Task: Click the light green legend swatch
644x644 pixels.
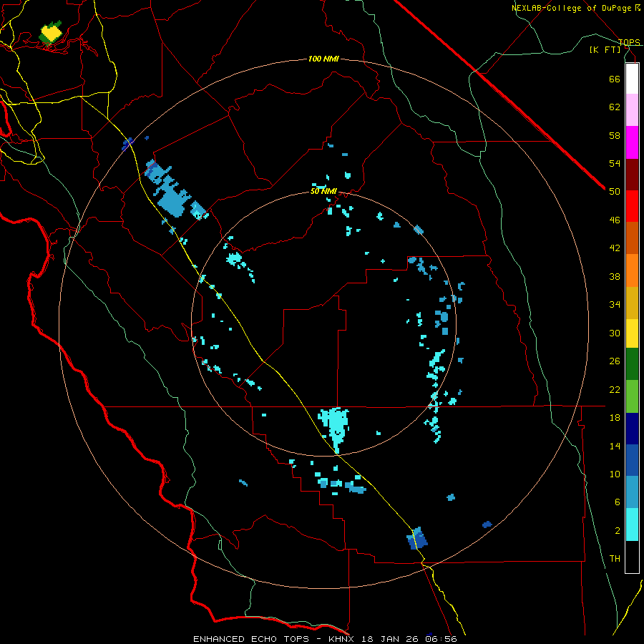Action: [x=632, y=396]
